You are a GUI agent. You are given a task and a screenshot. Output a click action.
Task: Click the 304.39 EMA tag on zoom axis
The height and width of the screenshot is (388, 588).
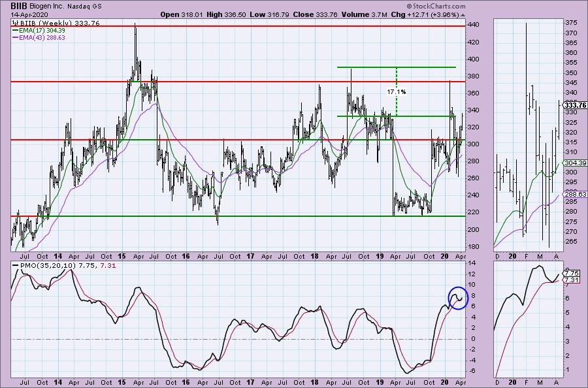pyautogui.click(x=575, y=163)
